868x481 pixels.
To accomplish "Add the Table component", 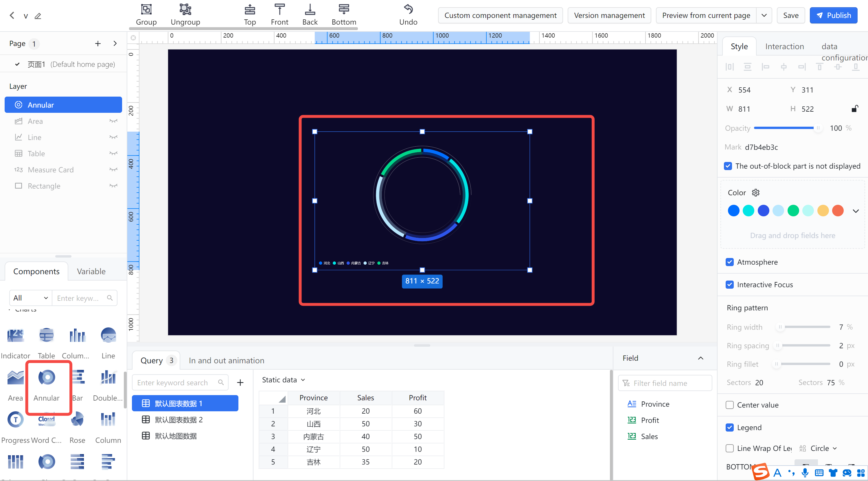I will pyautogui.click(x=46, y=343).
